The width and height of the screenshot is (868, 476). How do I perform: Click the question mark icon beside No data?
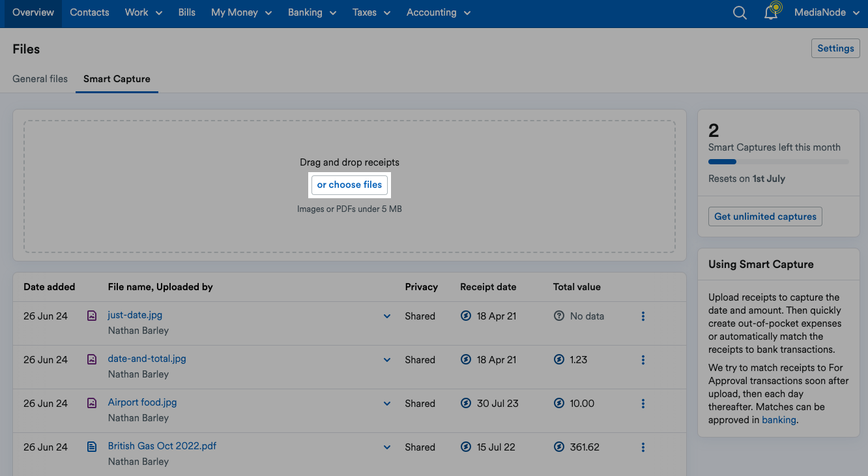[x=559, y=316]
